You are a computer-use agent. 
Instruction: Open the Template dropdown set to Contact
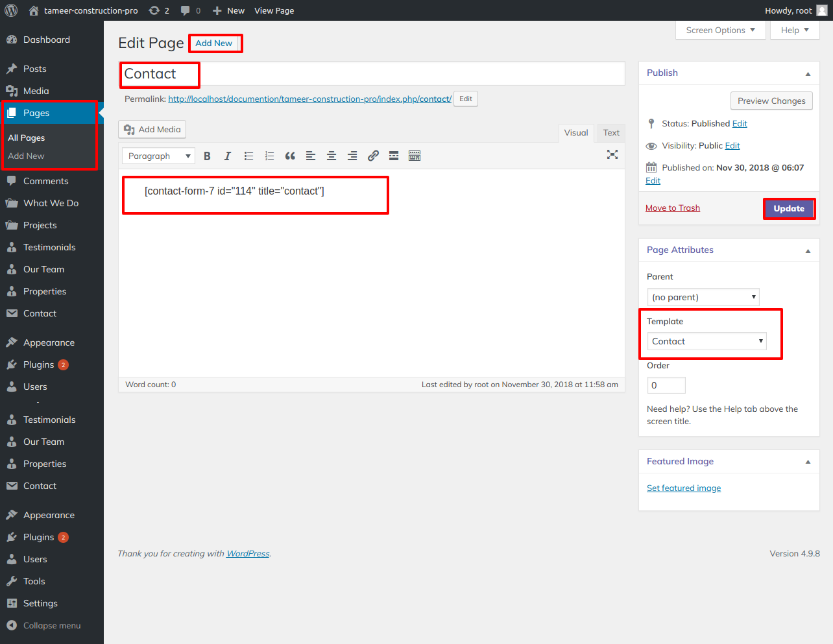pyautogui.click(x=706, y=341)
